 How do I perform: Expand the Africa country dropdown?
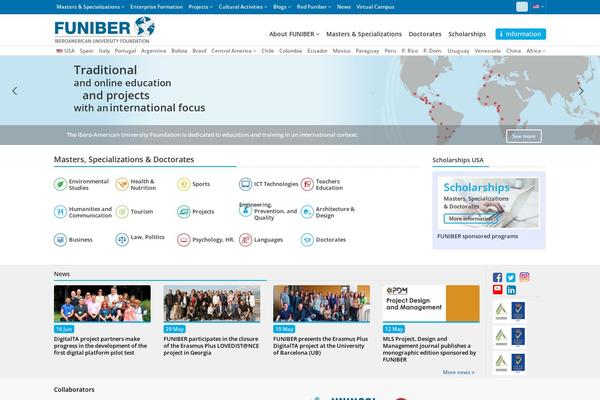coord(536,51)
